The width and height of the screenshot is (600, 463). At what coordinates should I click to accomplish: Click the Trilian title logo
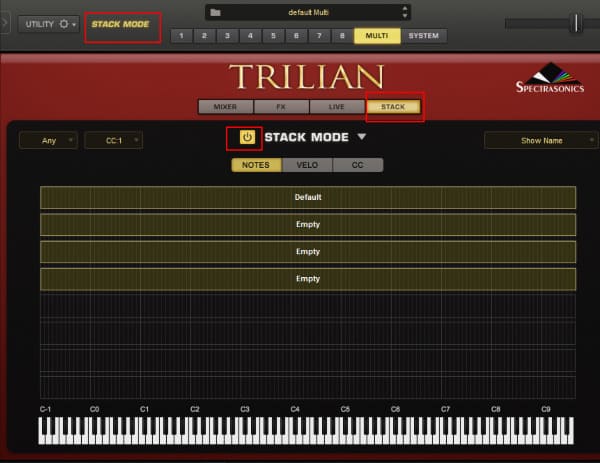(306, 77)
